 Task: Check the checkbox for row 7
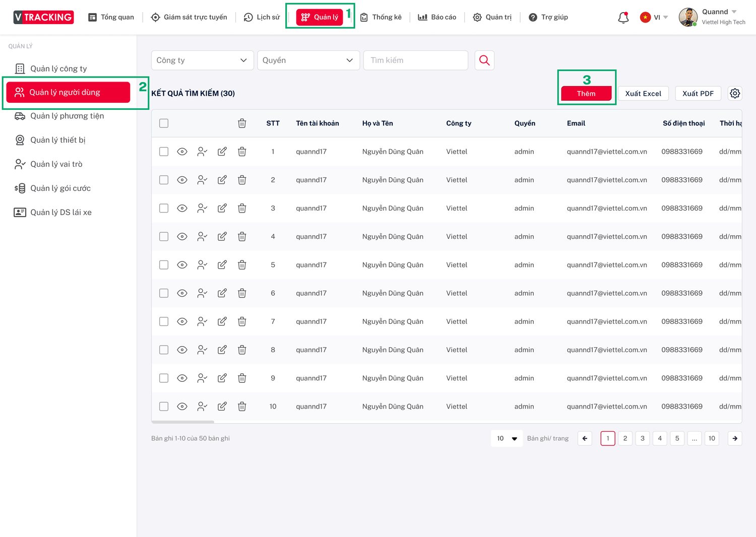click(164, 321)
